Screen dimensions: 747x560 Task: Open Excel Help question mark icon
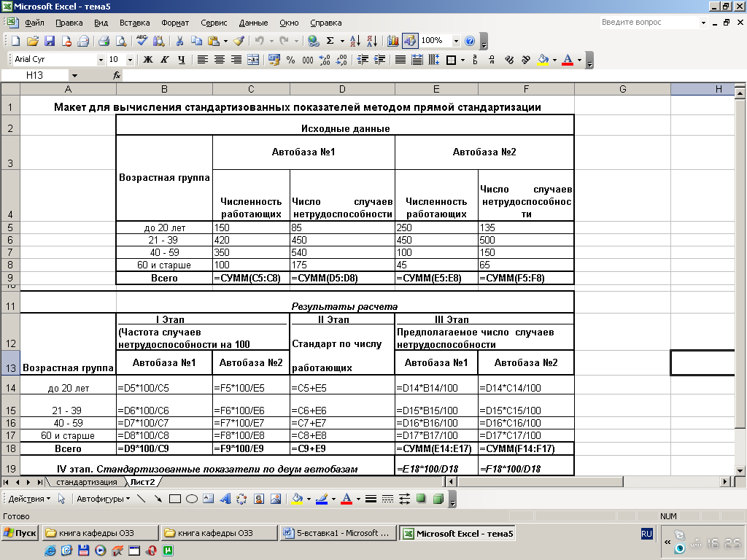point(470,41)
